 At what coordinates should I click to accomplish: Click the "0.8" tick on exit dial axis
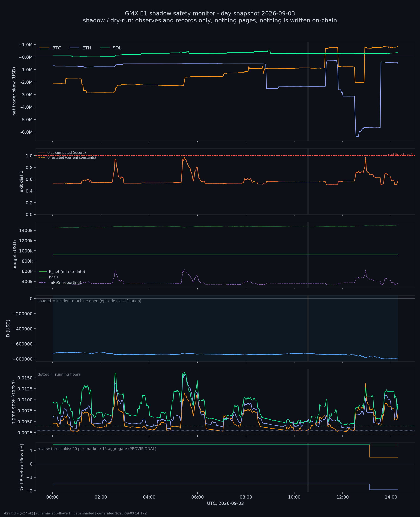29,167
